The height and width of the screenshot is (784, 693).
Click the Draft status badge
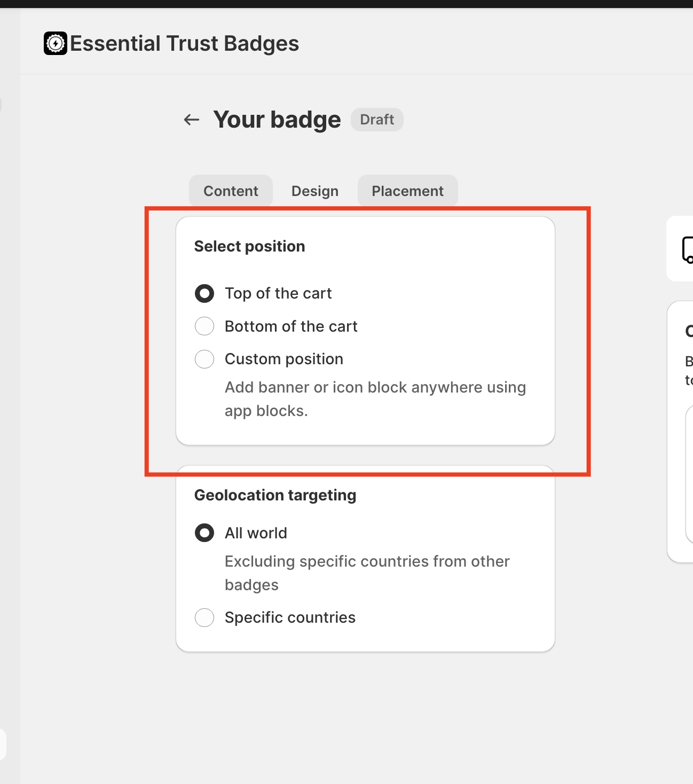[377, 120]
